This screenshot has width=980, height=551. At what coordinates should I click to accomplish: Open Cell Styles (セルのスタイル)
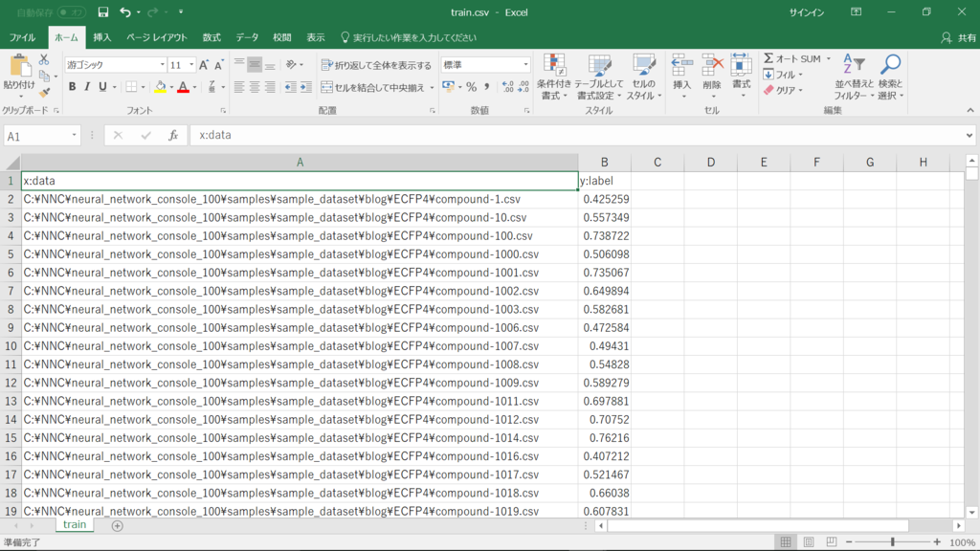click(644, 77)
